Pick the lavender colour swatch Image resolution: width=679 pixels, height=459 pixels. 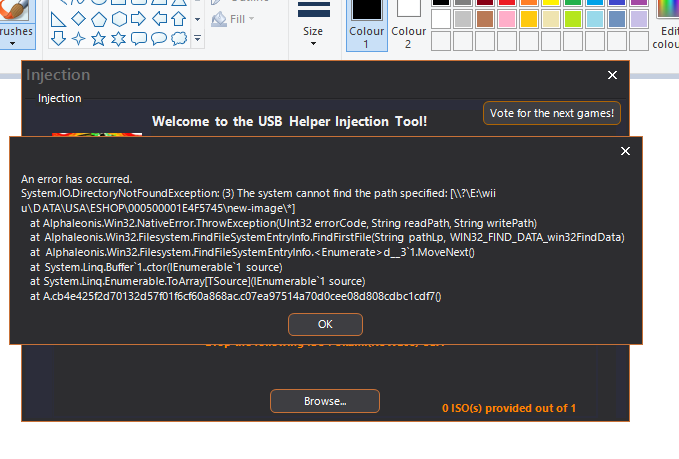coord(639,19)
